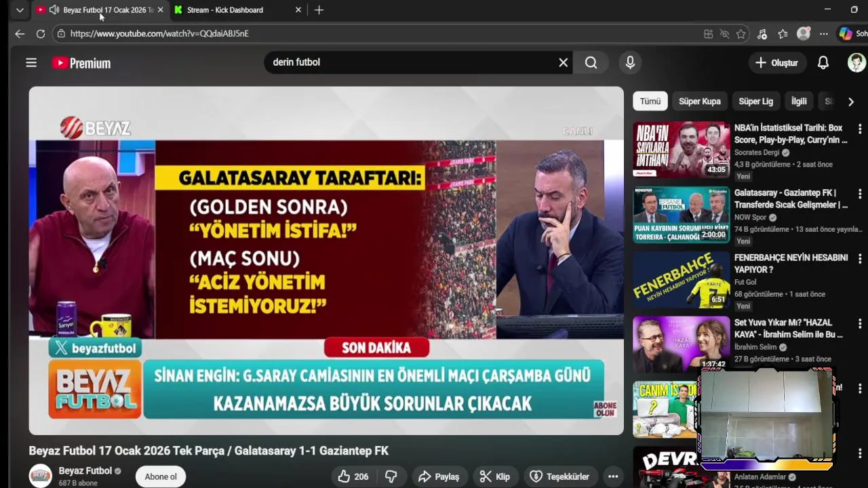Screen dimensions: 868x488
Task: Mute the tab via speaker icon
Action: tap(54, 10)
